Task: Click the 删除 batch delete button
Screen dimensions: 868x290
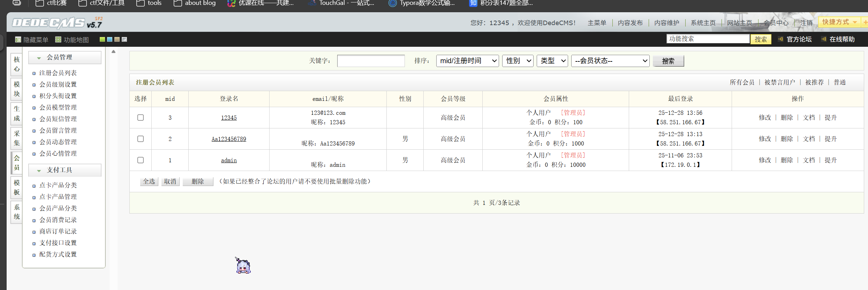Action: tap(198, 181)
